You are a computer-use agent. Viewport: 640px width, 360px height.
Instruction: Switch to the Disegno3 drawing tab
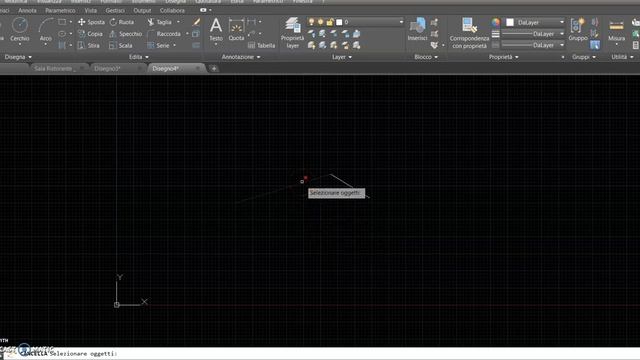click(108, 69)
